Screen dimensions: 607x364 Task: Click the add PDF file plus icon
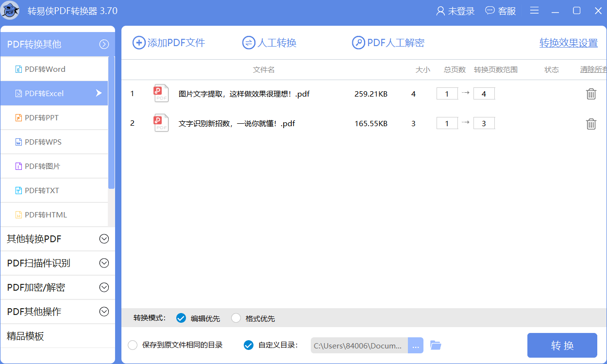click(139, 43)
